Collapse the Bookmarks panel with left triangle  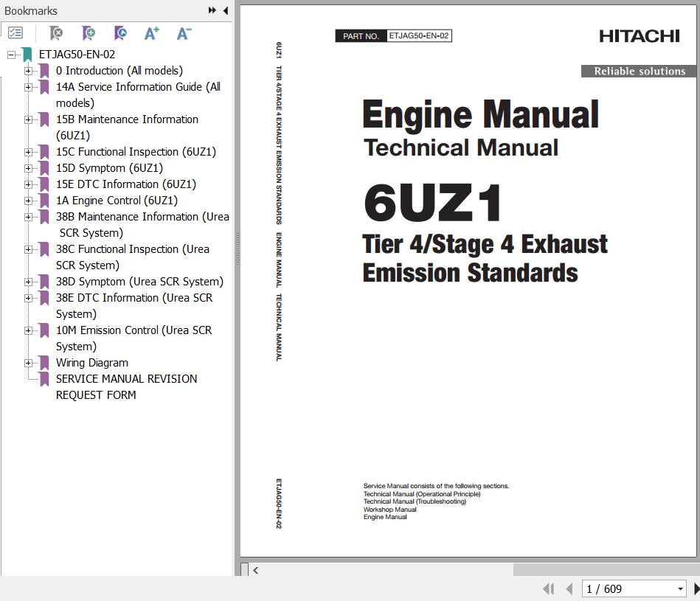click(x=226, y=10)
